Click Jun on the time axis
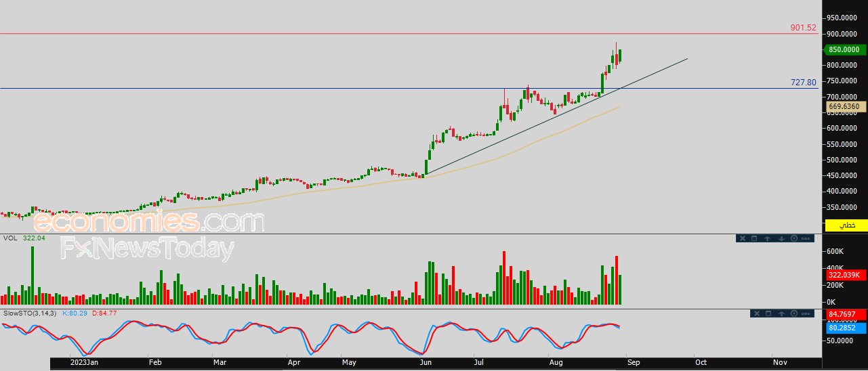The image size is (868, 371). pos(426,362)
